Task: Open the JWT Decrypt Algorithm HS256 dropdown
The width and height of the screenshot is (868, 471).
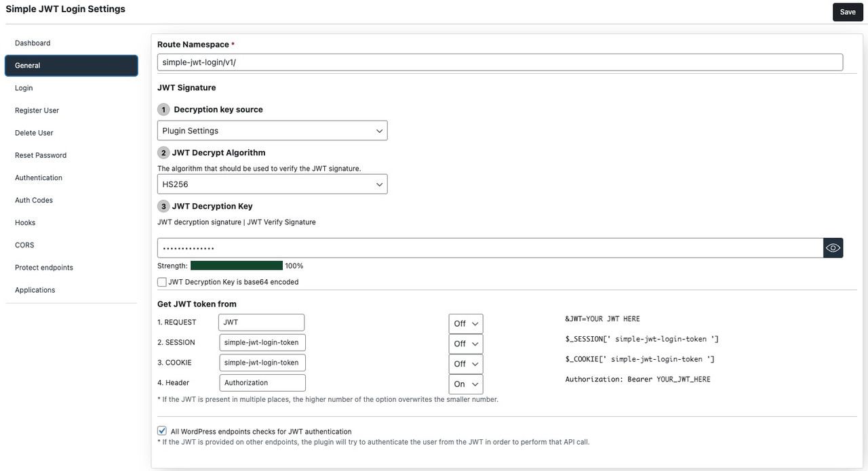Action: pos(272,184)
